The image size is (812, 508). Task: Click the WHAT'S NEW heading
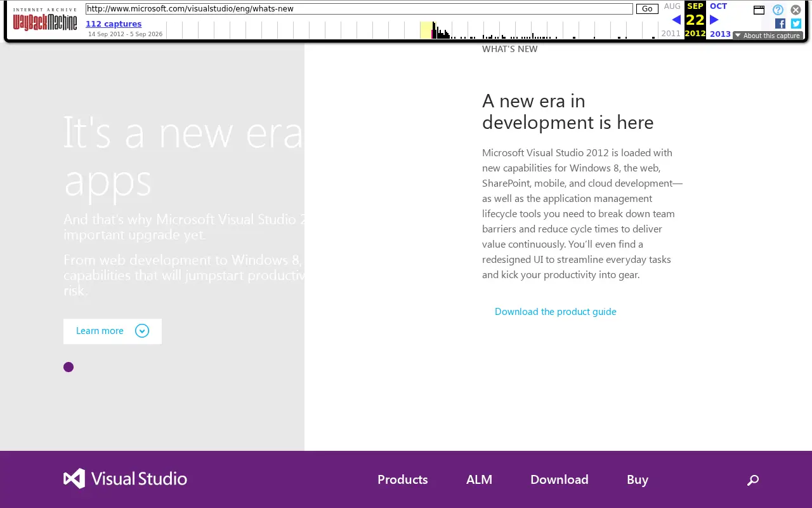pyautogui.click(x=510, y=49)
